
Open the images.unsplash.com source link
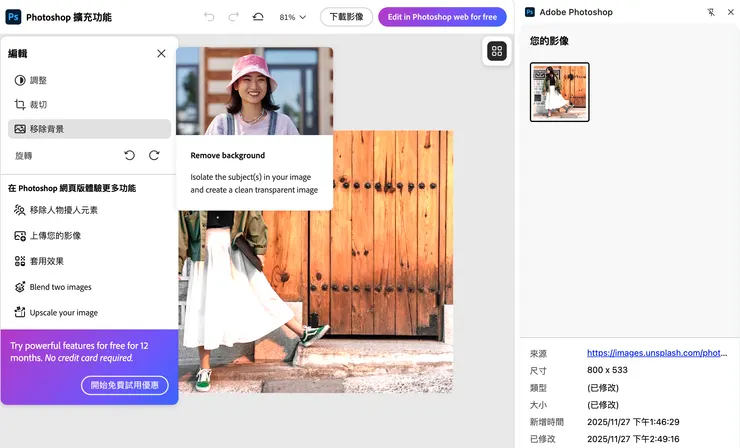click(x=657, y=353)
